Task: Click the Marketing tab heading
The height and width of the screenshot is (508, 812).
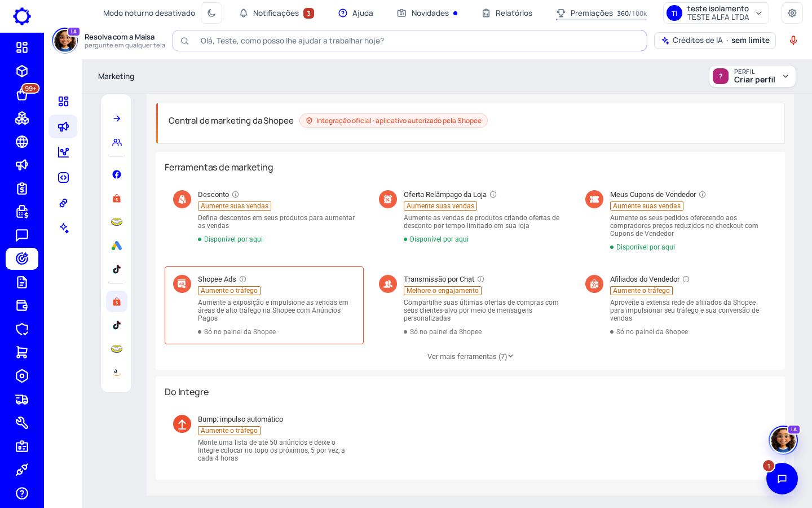Action: coord(116,76)
